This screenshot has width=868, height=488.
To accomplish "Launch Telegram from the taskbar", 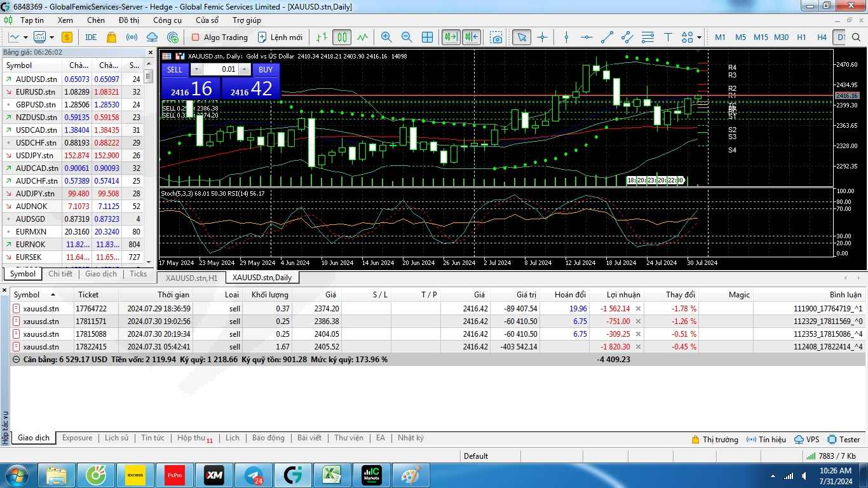I will coord(255,475).
